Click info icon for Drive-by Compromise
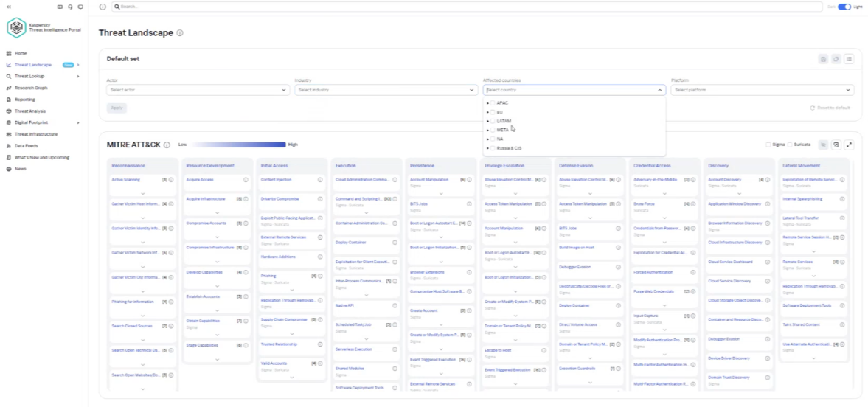The width and height of the screenshot is (868, 407). 320,199
